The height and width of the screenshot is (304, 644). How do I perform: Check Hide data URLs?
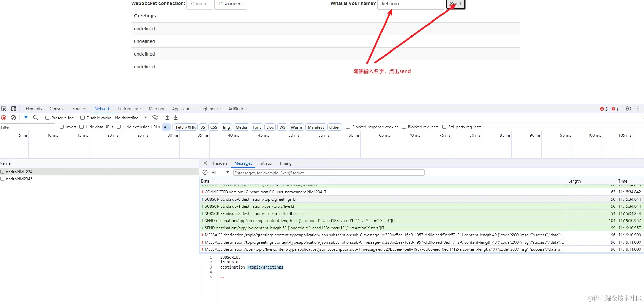pos(81,127)
